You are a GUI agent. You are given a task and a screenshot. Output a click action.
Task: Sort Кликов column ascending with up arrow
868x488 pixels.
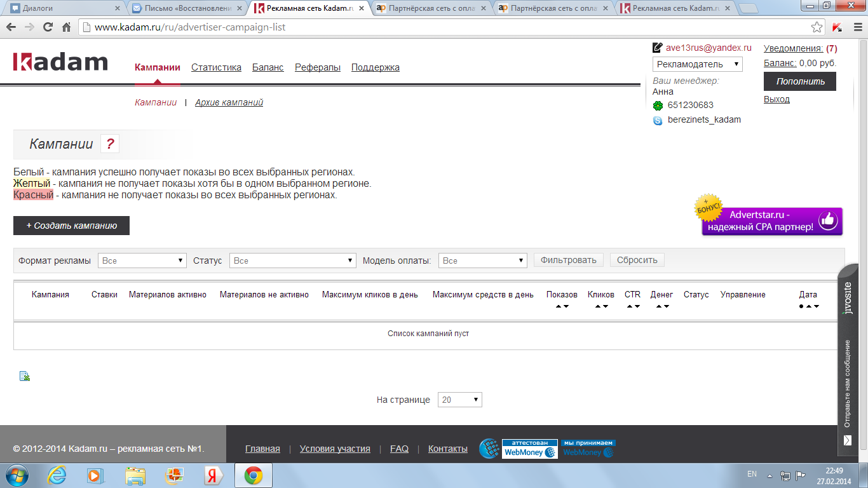click(598, 306)
